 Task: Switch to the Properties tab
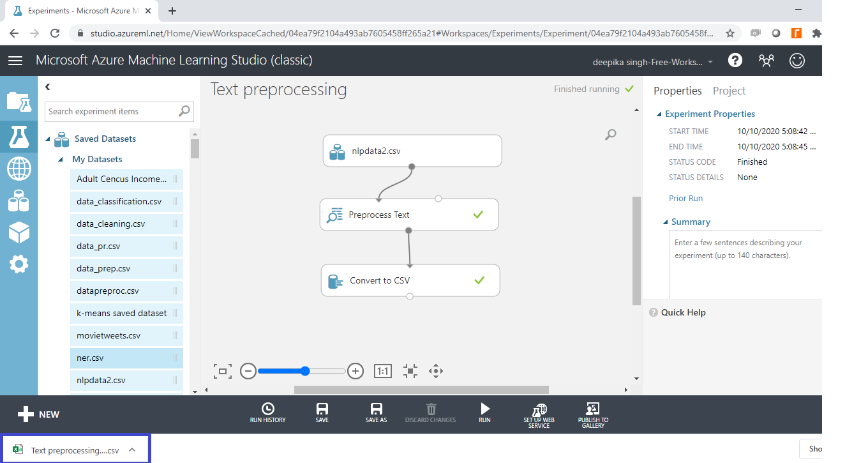(x=678, y=91)
